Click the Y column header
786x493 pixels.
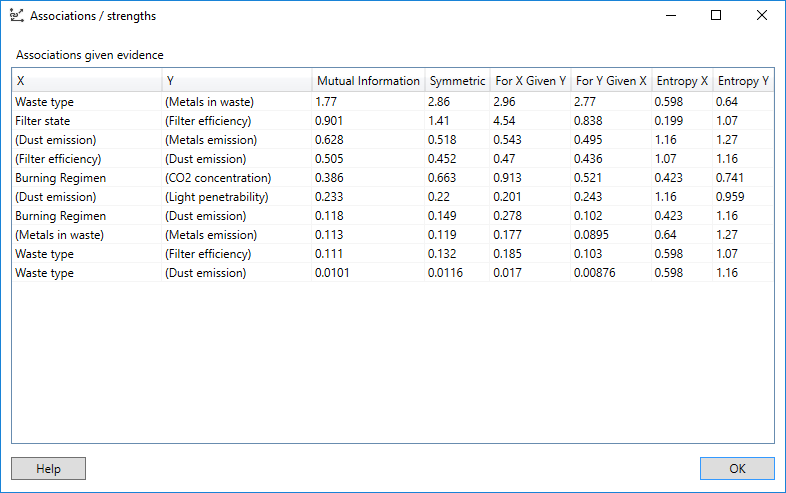236,81
